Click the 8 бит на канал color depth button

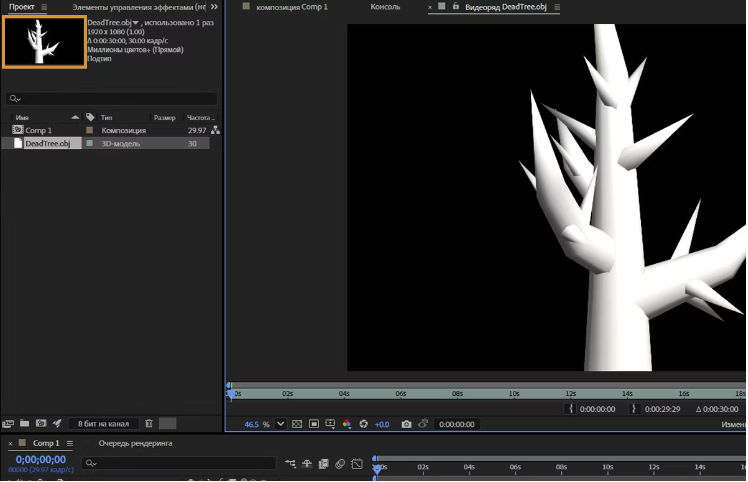point(104,424)
